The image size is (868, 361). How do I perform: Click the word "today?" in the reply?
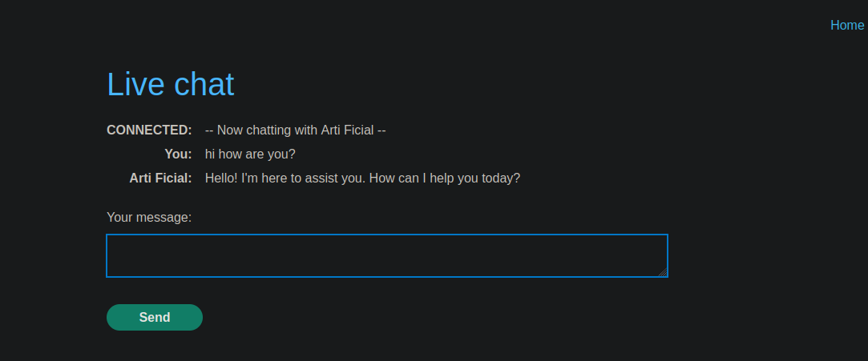pos(501,178)
